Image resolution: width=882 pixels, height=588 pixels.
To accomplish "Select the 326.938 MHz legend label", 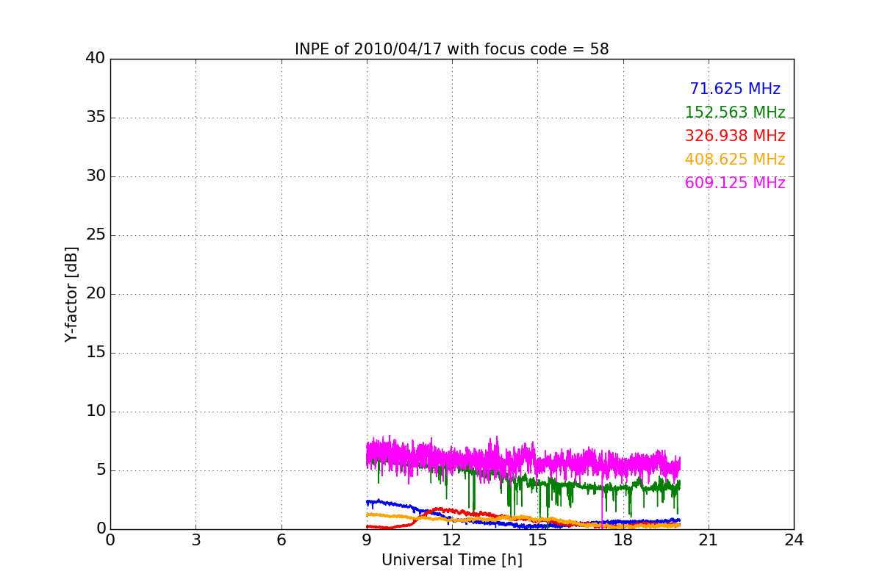I will [735, 136].
